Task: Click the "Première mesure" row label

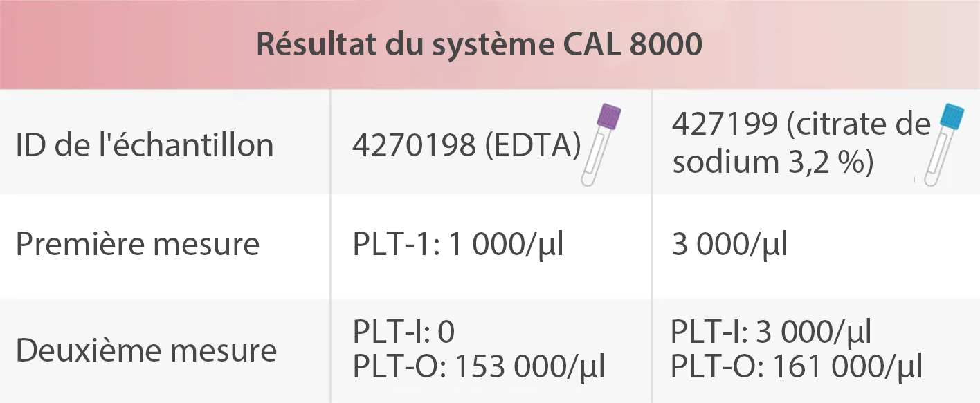Action: (138, 244)
